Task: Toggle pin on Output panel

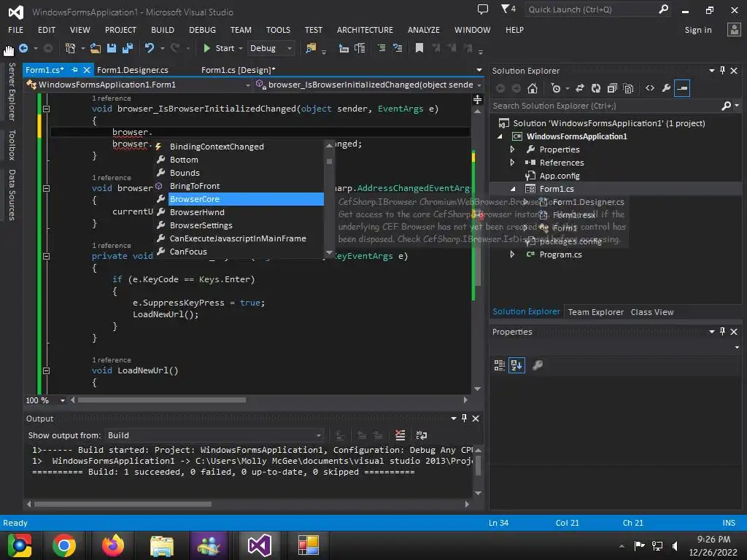Action: pos(464,418)
